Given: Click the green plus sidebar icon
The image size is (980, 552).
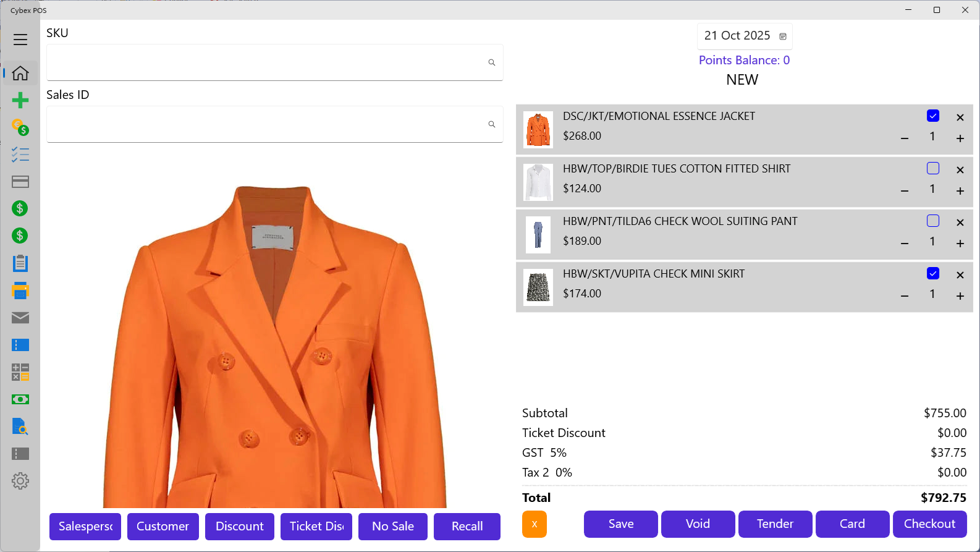Looking at the screenshot, I should 20,100.
